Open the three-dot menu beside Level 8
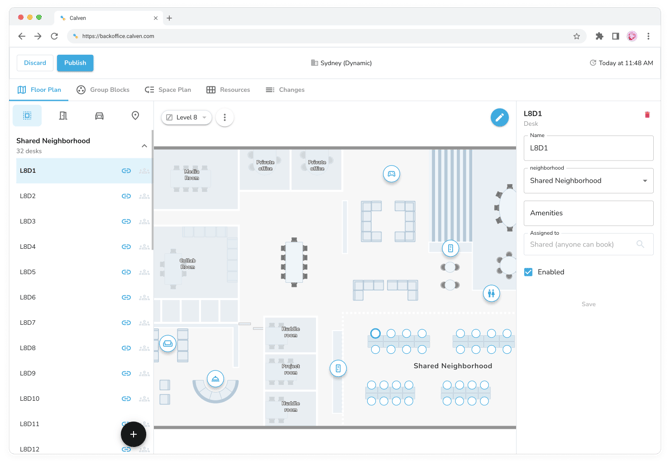Screen dimensions: 670x465 click(225, 118)
